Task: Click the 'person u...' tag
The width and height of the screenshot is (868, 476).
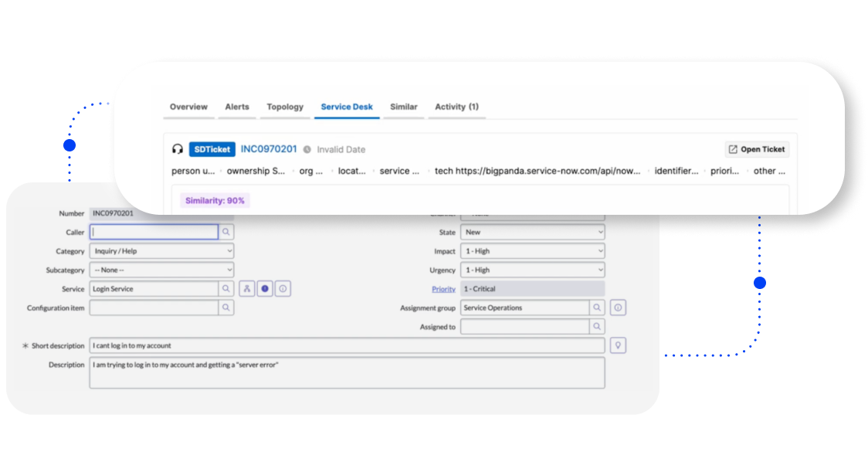Action: click(x=192, y=172)
